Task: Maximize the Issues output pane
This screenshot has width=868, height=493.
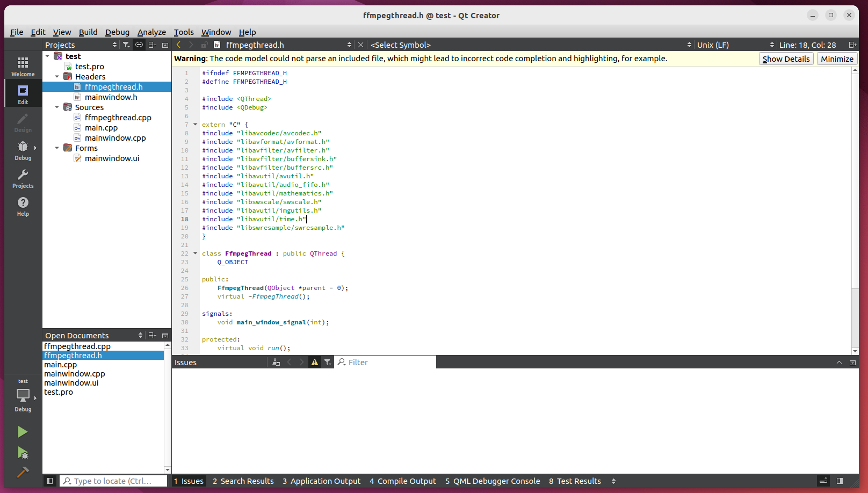Action: tap(839, 363)
